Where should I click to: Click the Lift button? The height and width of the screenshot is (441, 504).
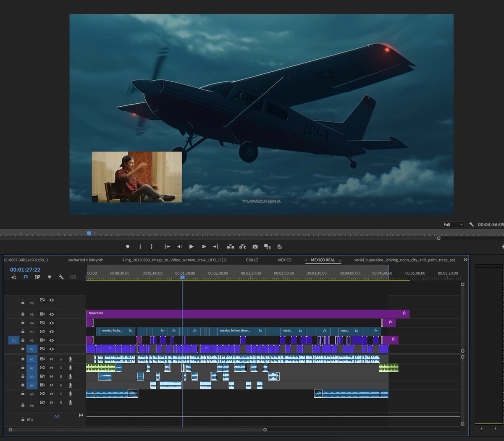click(231, 247)
